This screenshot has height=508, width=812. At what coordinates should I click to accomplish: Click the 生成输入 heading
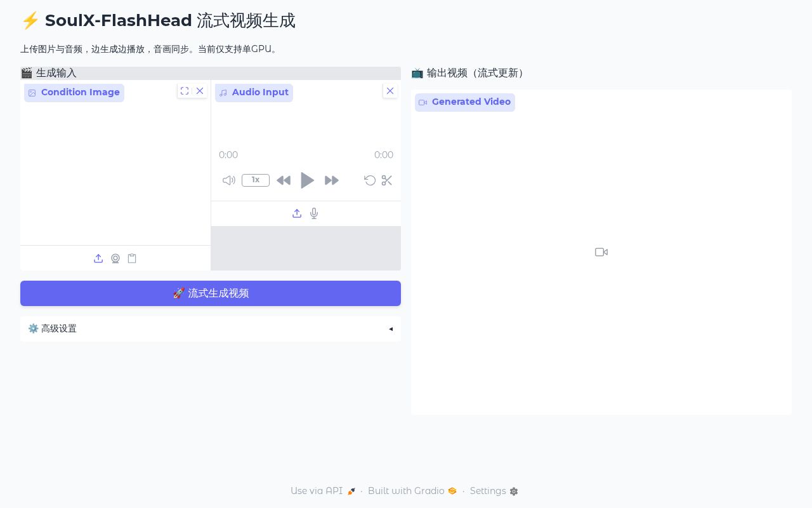[x=48, y=73]
